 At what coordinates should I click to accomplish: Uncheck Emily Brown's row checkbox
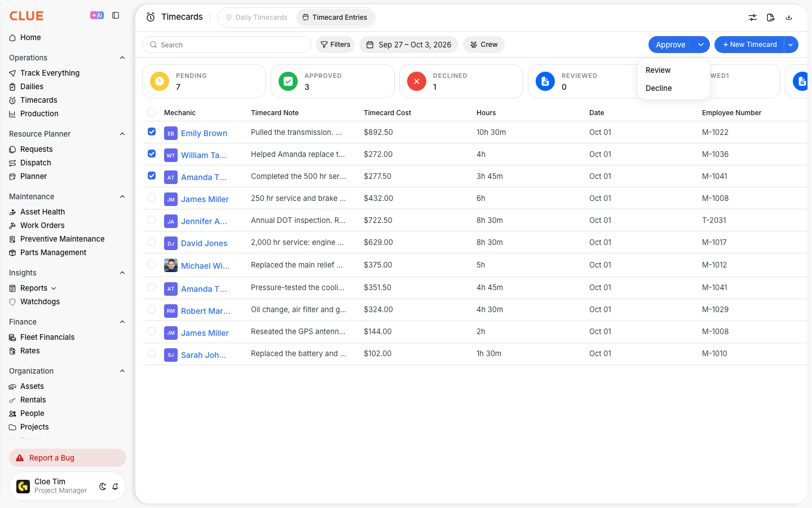[152, 132]
